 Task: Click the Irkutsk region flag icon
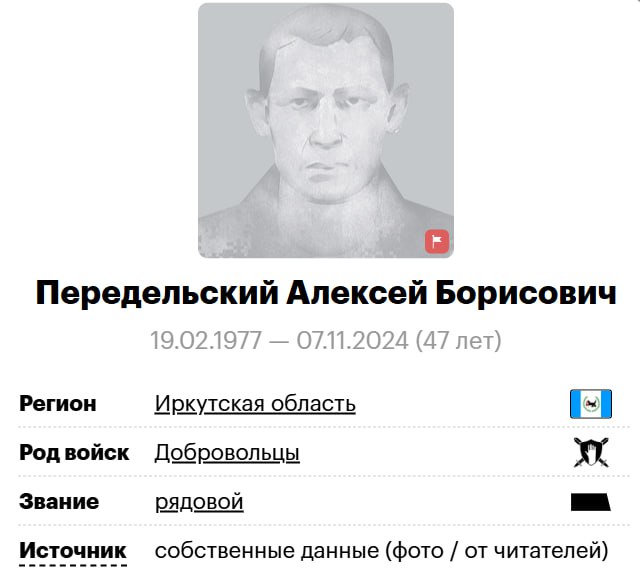[591, 404]
